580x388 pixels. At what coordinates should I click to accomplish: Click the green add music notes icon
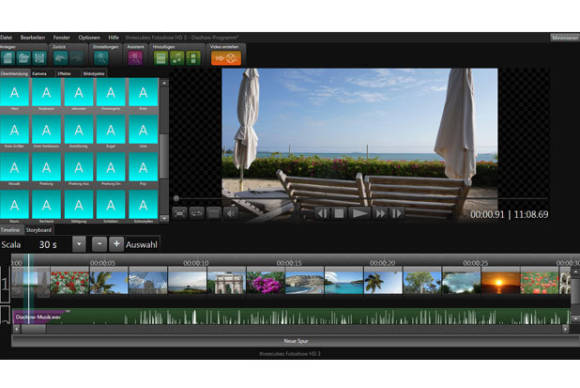177,58
